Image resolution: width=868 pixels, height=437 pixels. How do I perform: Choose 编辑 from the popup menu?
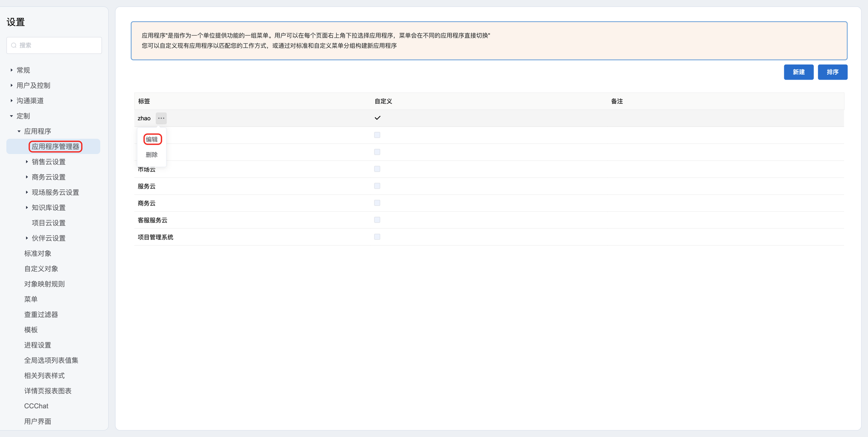click(152, 139)
